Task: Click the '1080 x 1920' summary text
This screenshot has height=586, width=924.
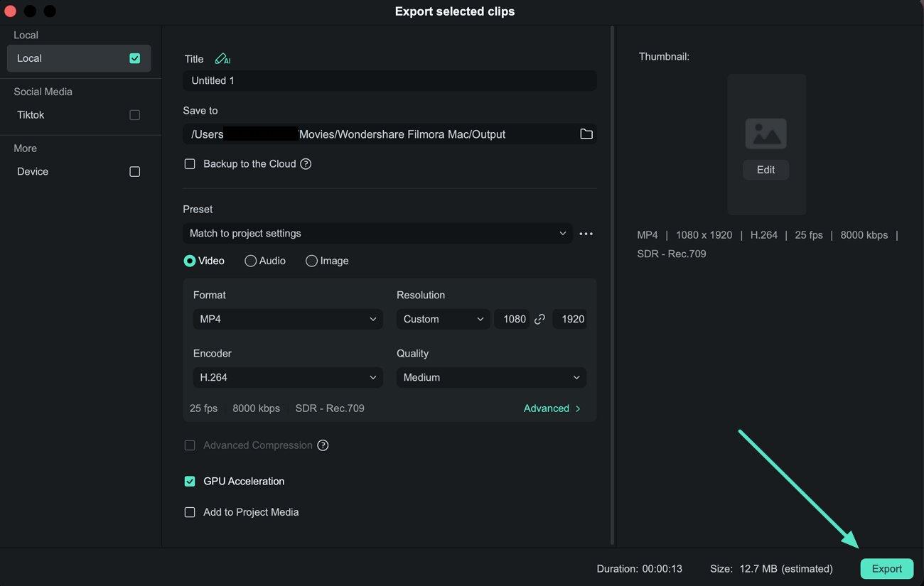Action: point(704,235)
